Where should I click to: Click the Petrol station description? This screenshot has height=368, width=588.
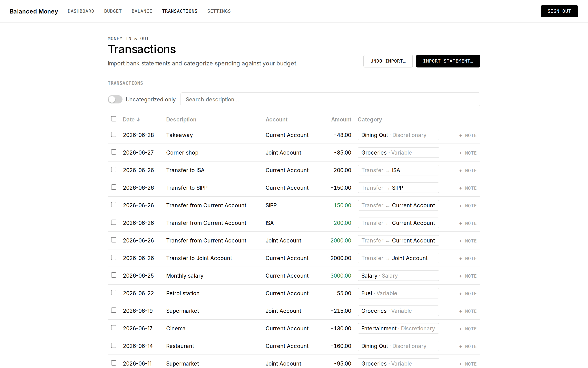183,293
